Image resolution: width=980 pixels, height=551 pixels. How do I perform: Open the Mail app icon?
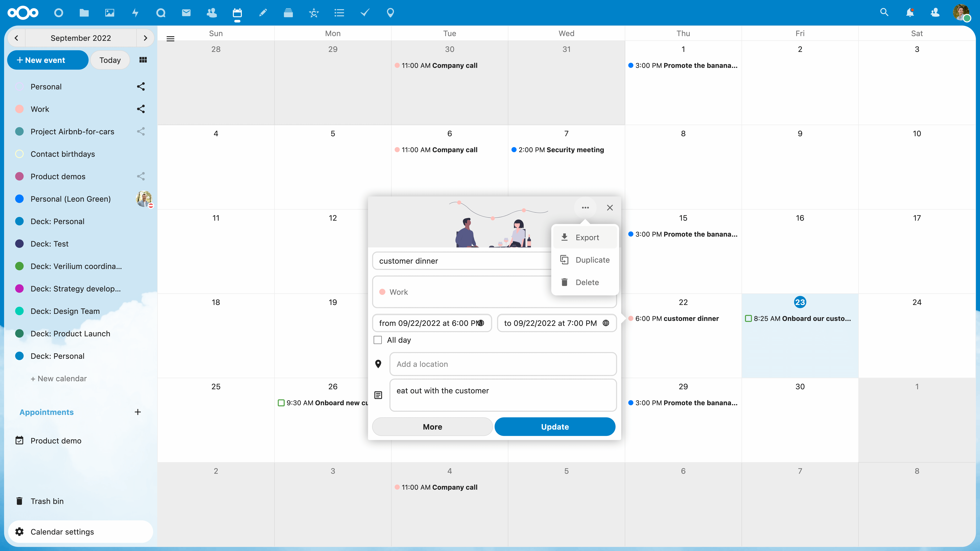coord(186,13)
